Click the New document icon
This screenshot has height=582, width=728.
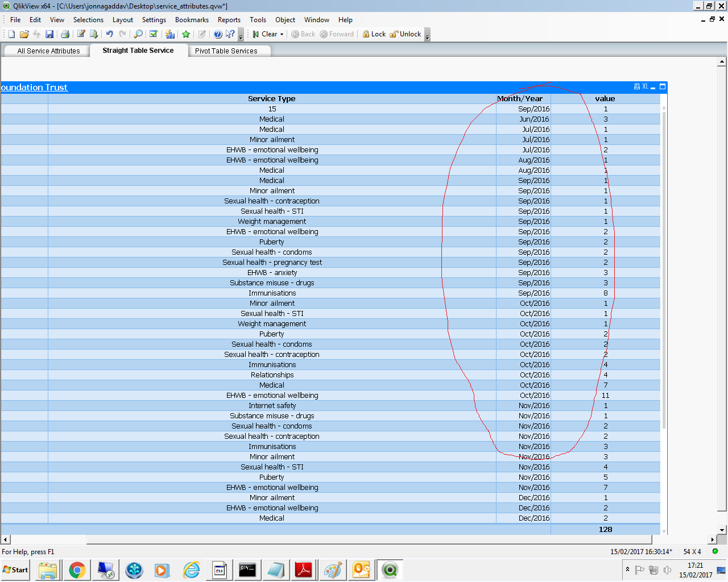point(11,34)
